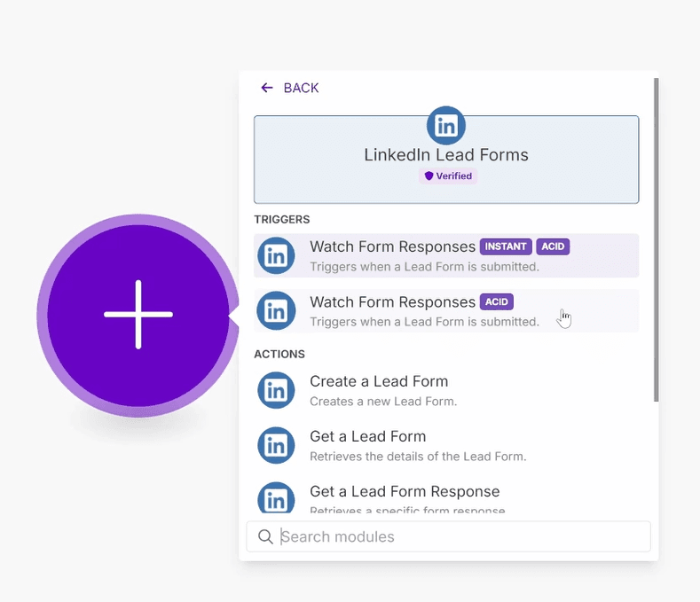Viewport: 700px width, 602px height.
Task: Select the LinkedIn Lead Forms header card title
Action: pos(446,155)
